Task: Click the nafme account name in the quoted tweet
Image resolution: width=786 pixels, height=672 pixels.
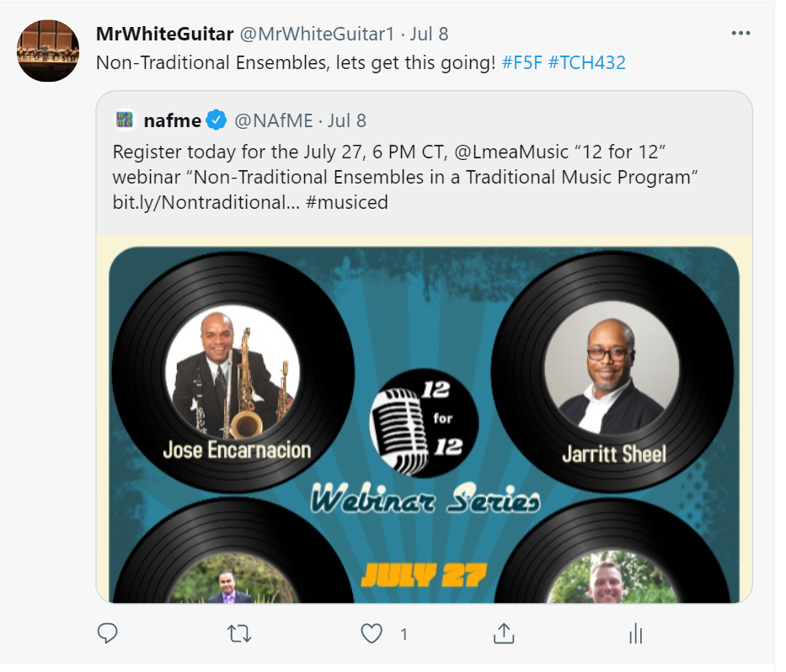Action: [173, 120]
